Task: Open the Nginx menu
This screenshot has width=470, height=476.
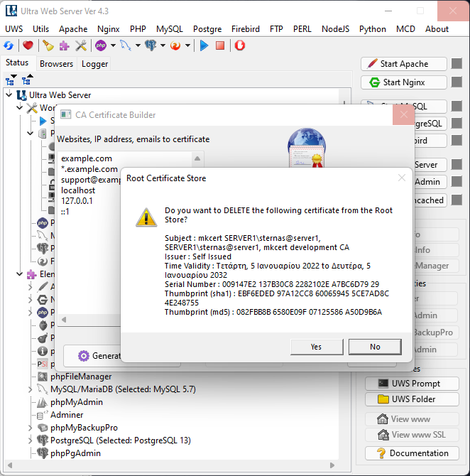Action: click(109, 29)
